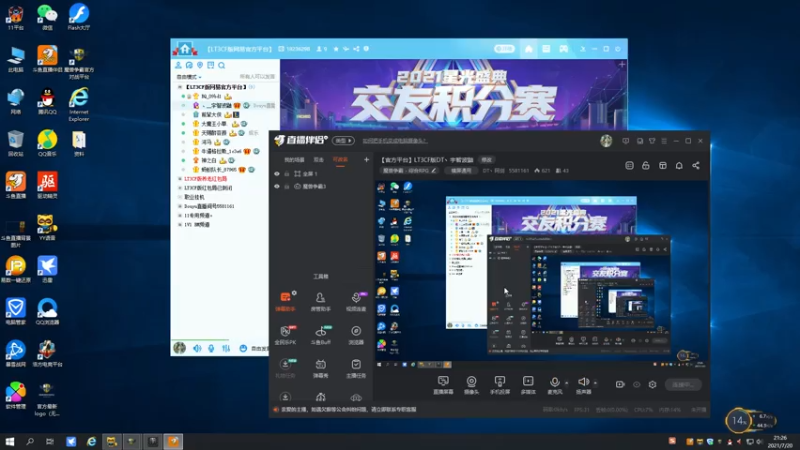Screen dimensions: 800x450
Task: Open Internet Explorer on the taskbar
Action: pos(91,441)
